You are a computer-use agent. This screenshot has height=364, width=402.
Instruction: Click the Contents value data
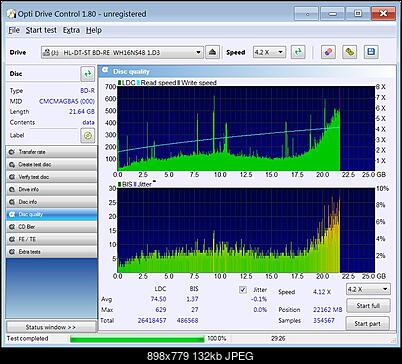point(88,122)
